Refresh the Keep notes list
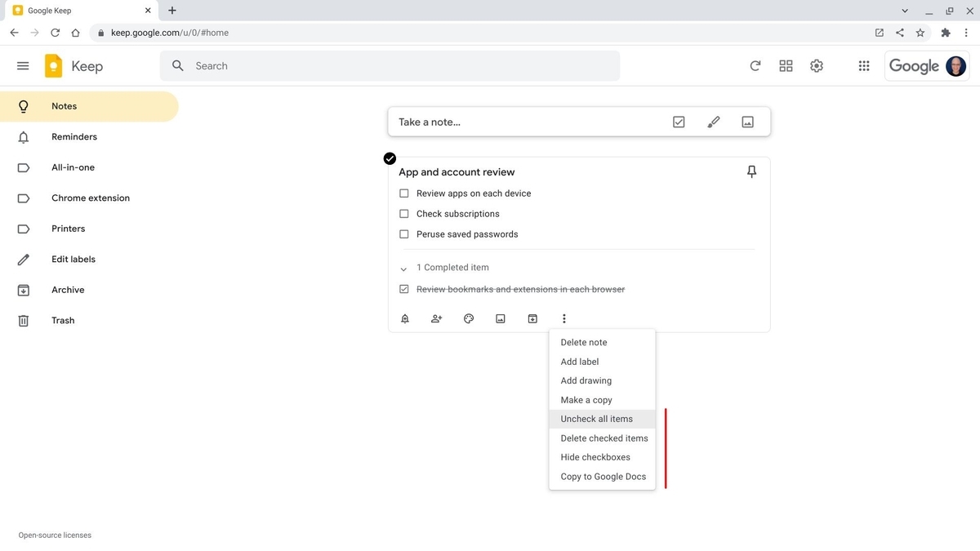Image resolution: width=980 pixels, height=551 pixels. (x=755, y=65)
